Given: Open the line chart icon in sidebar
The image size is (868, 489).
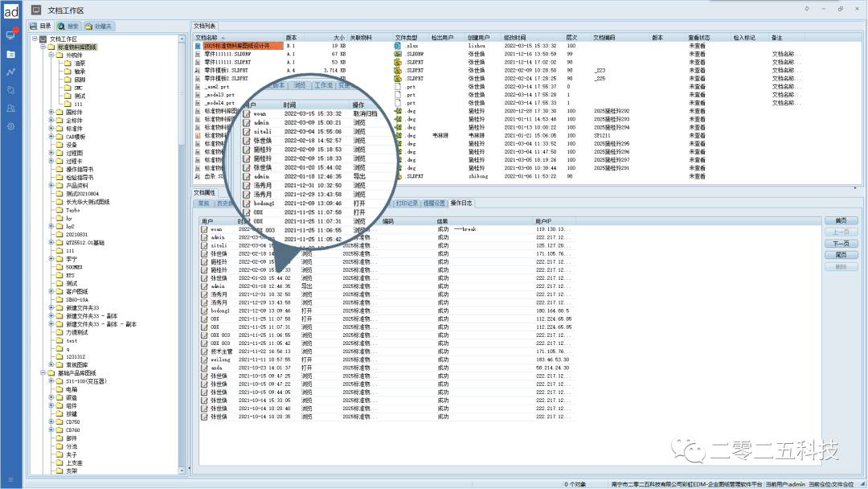Looking at the screenshot, I should [x=10, y=72].
